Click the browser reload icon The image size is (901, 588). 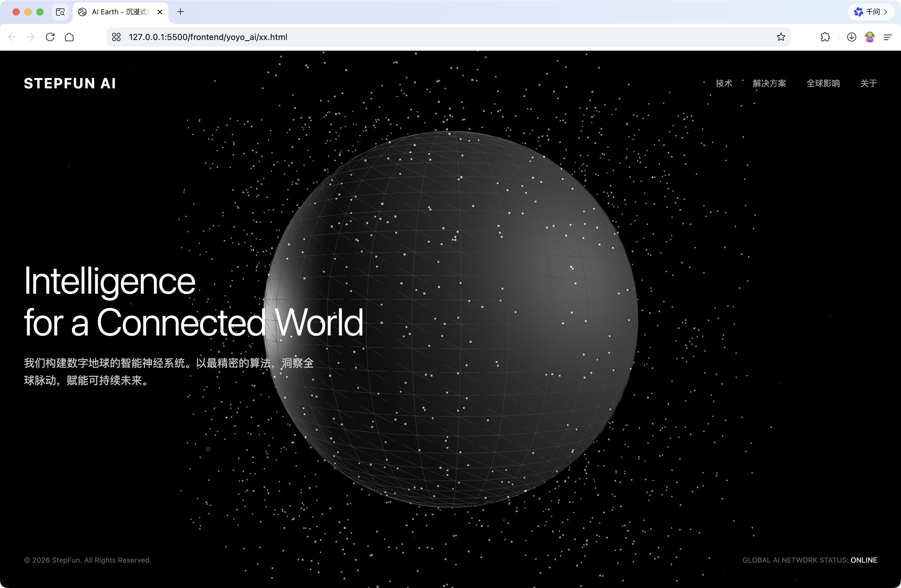pos(50,37)
